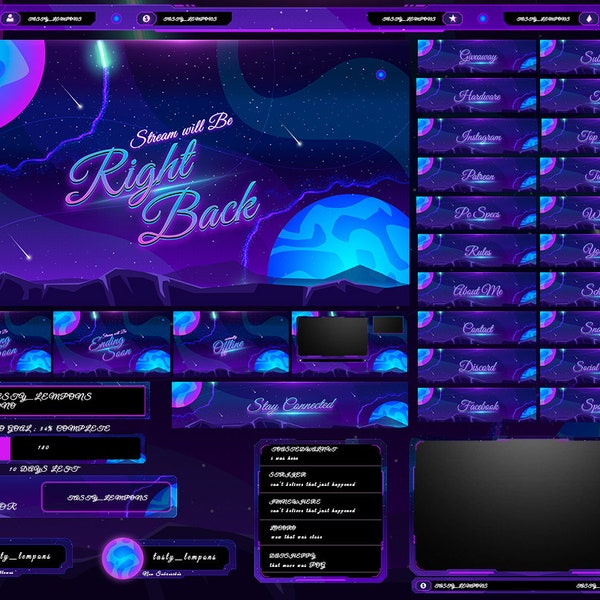Image resolution: width=600 pixels, height=600 pixels.
Task: Click the large webcam frame overlay
Action: click(x=505, y=505)
